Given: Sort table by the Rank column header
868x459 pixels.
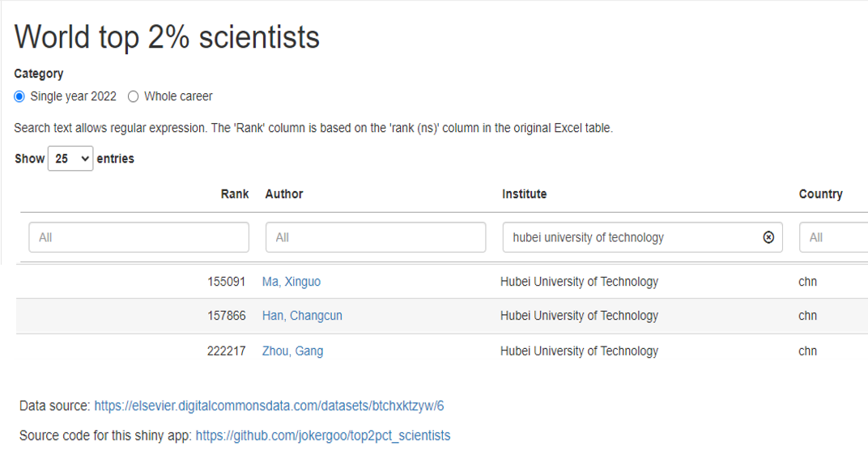Looking at the screenshot, I should coord(235,194).
